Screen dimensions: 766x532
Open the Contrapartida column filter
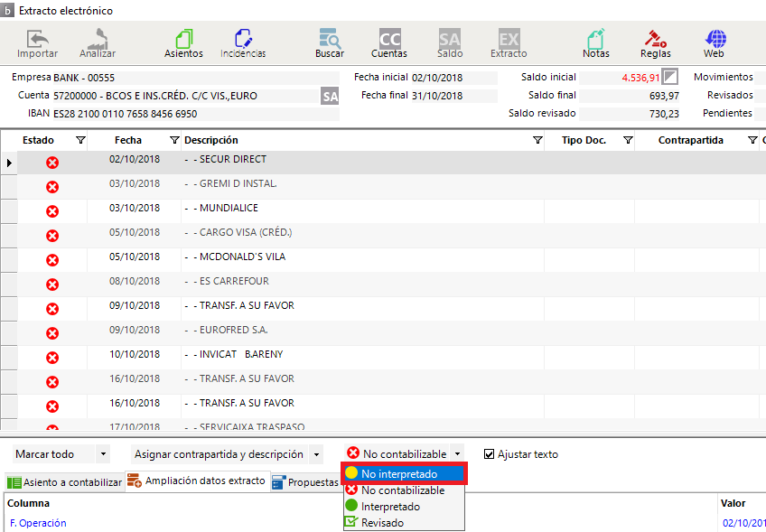[752, 141]
